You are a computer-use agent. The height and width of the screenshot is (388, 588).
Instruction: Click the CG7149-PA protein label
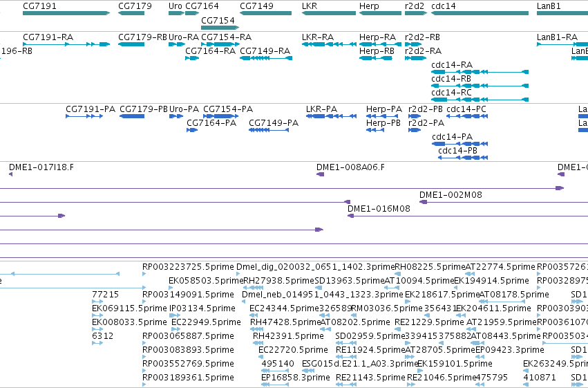(274, 123)
